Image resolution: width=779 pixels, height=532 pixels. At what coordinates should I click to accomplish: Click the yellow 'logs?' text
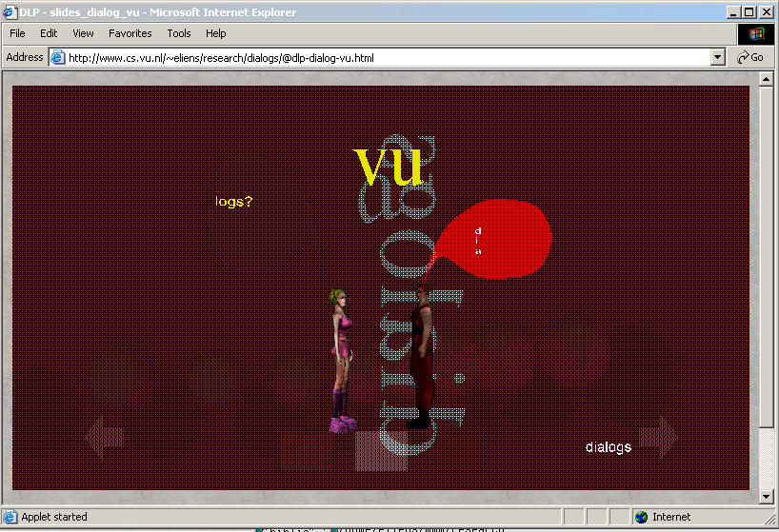coord(234,202)
